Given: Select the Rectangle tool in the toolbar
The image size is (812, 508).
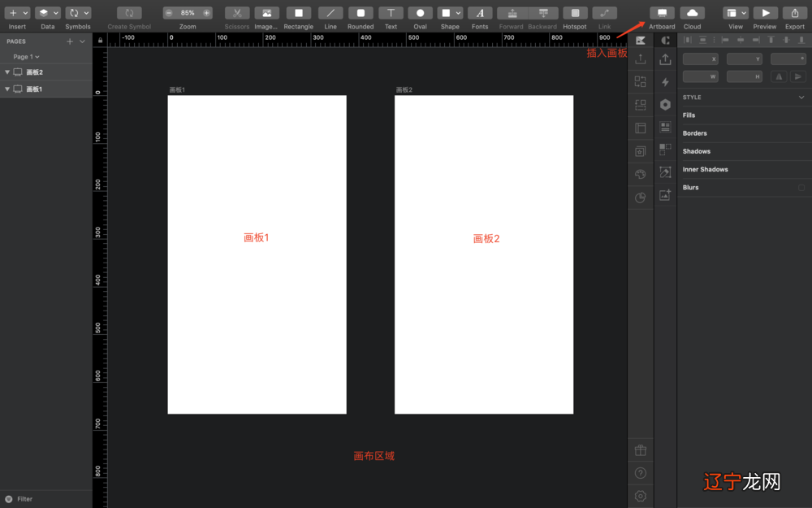Looking at the screenshot, I should coord(298,13).
